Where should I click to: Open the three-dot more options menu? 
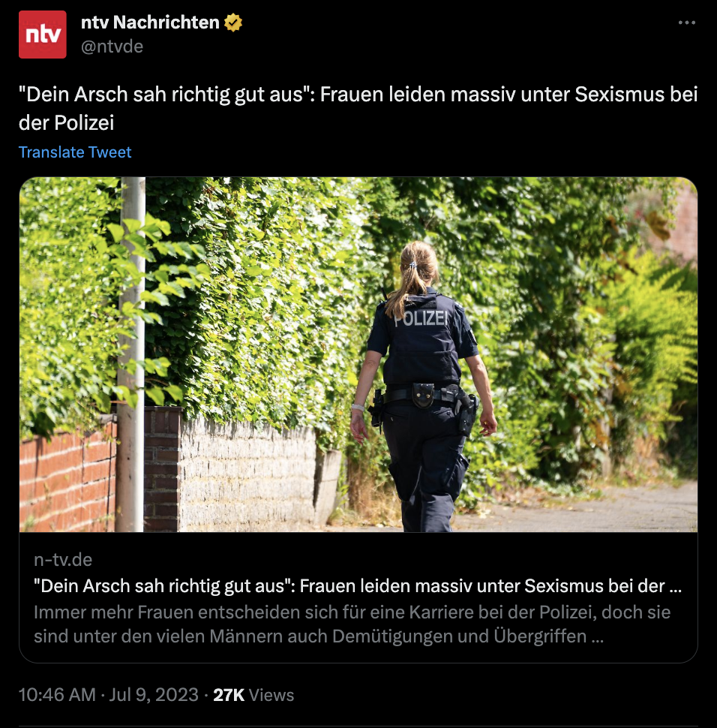(686, 23)
